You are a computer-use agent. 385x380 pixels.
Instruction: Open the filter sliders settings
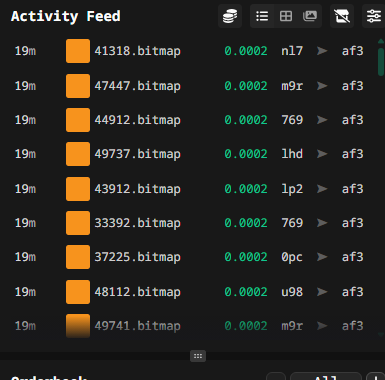(374, 16)
